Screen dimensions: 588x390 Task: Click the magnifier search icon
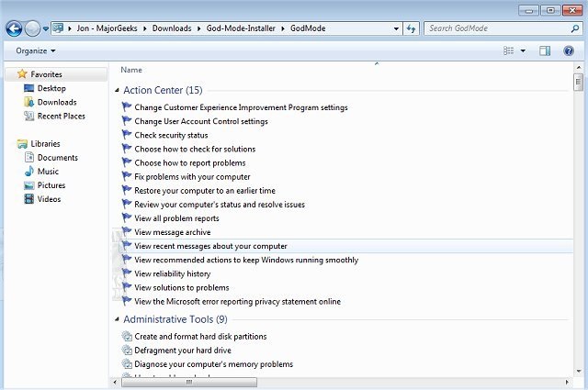tap(575, 28)
